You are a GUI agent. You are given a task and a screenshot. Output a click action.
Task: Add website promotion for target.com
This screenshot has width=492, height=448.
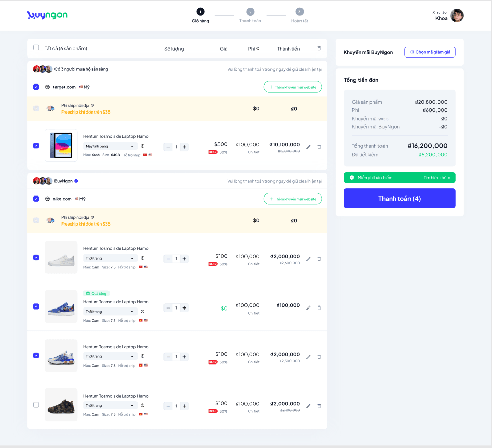point(293,87)
